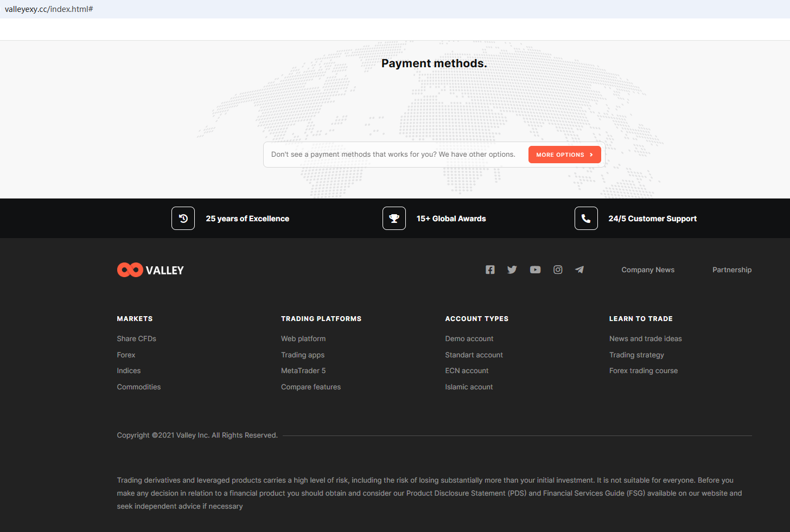This screenshot has width=790, height=532.
Task: Click the Global Awards trophy icon
Action: (x=394, y=219)
